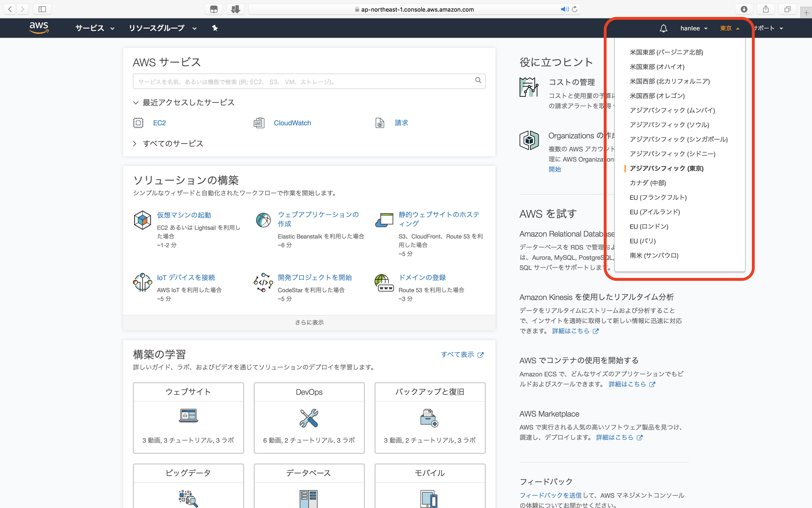812x508 pixels.
Task: Click the Safari address bar
Action: click(414, 9)
